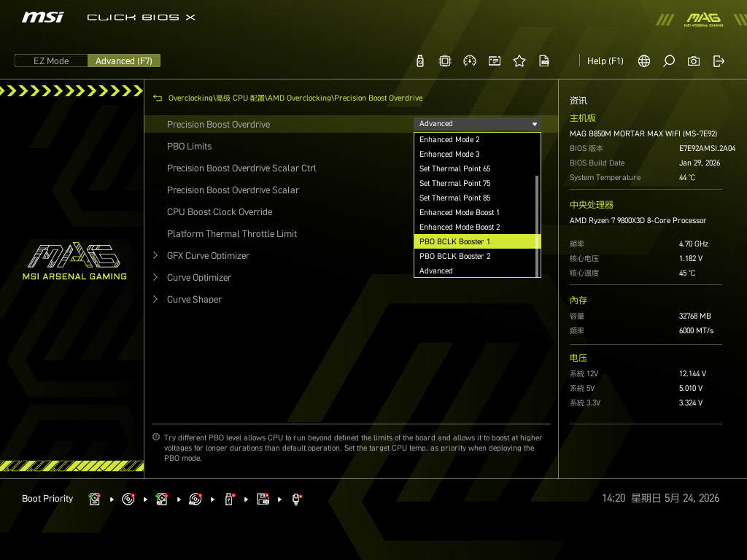Open the Precision Boost Overdrive dropdown arrow

535,124
